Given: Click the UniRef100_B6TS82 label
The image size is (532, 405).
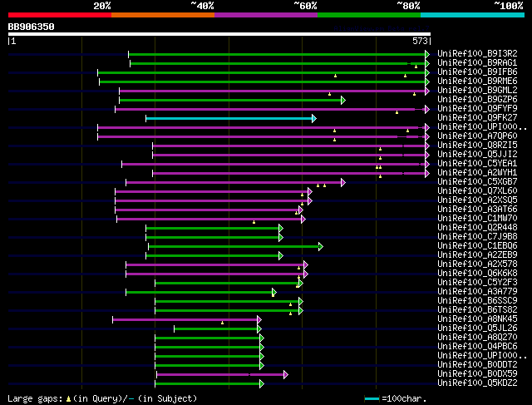Looking at the screenshot, I should point(477,310).
